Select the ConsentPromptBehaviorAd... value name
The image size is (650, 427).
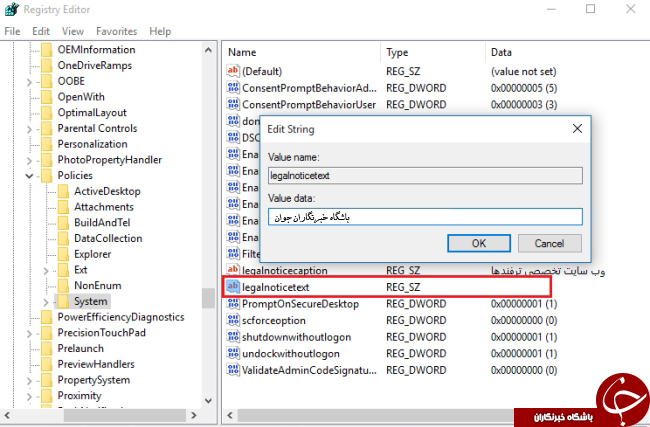(x=309, y=88)
